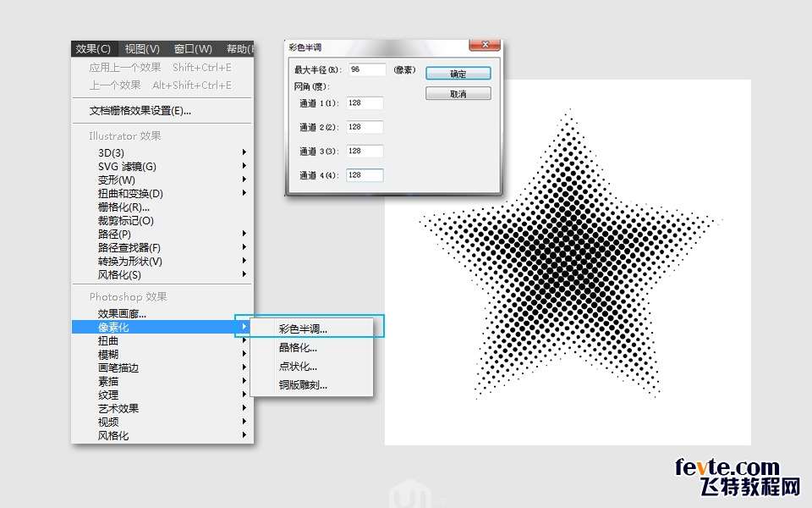Open the 视图(V) menu
This screenshot has width=812, height=508.
point(141,49)
